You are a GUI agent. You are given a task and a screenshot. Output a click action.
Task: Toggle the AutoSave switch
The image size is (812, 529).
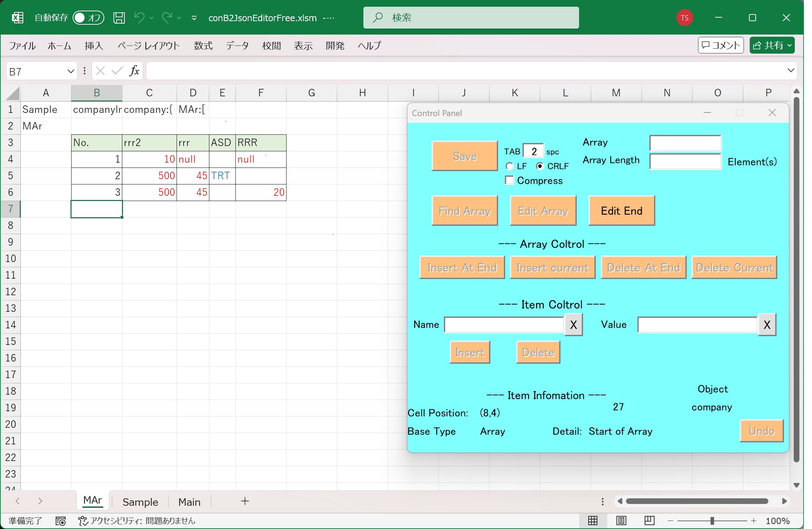pos(88,18)
